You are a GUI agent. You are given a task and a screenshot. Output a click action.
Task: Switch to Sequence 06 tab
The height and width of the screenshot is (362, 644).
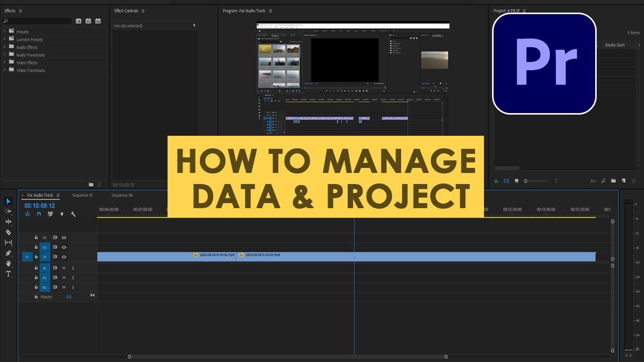click(x=122, y=195)
